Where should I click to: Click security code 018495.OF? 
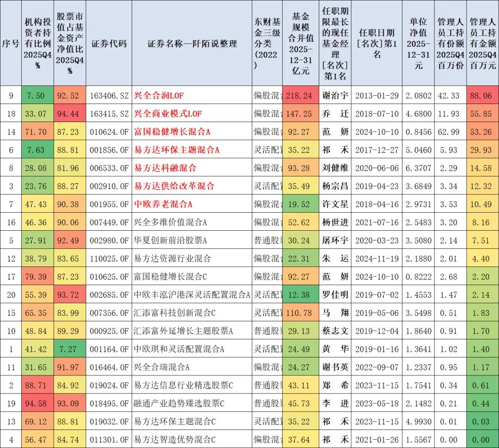pos(109,404)
